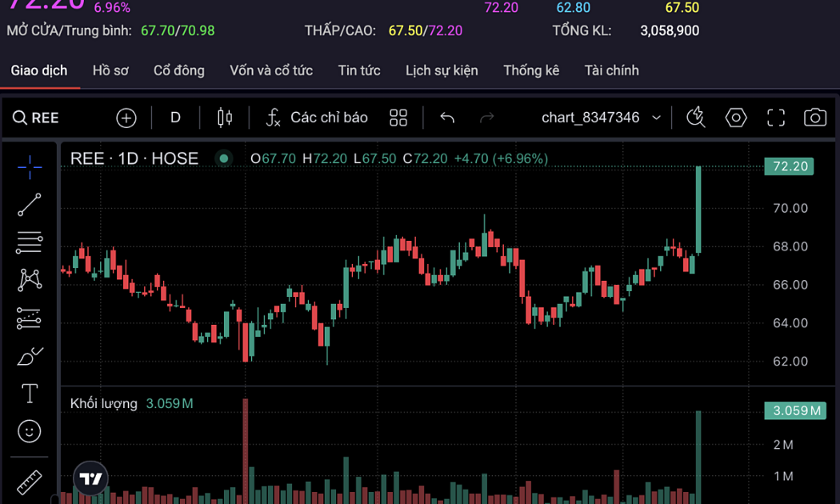Select the ruler measure tool
This screenshot has width=840, height=504.
30,482
